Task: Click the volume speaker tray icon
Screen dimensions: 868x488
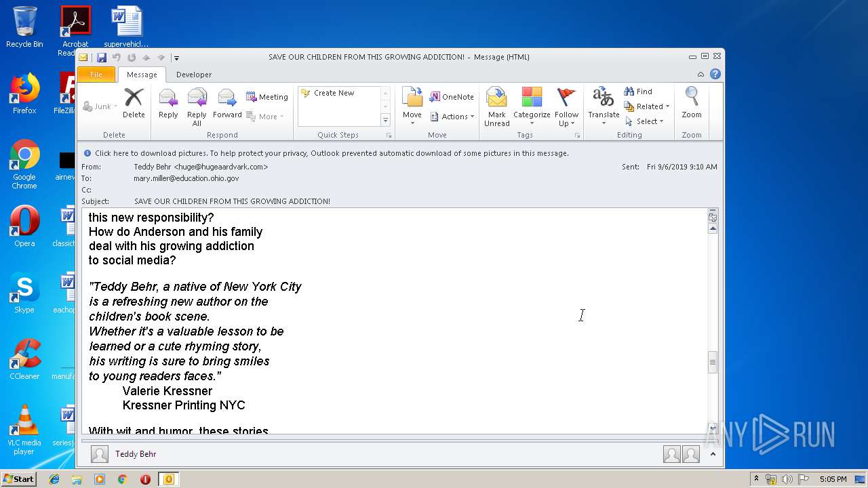Action: point(787,479)
